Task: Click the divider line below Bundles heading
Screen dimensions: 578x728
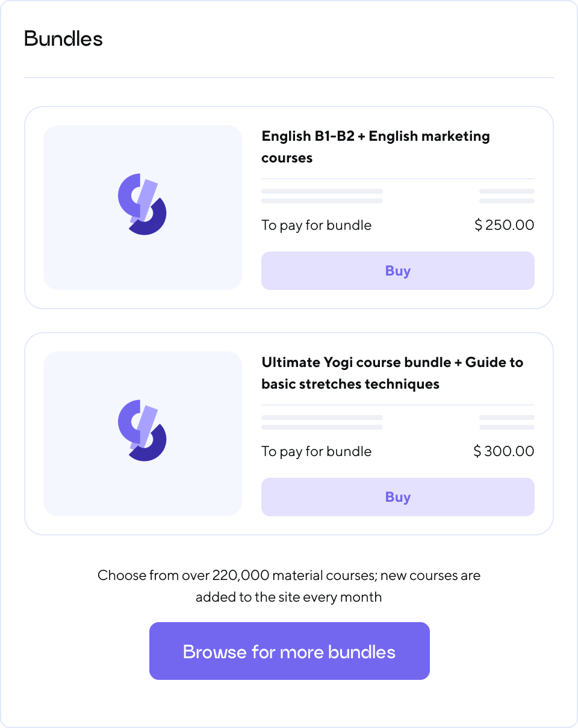Action: 289,78
